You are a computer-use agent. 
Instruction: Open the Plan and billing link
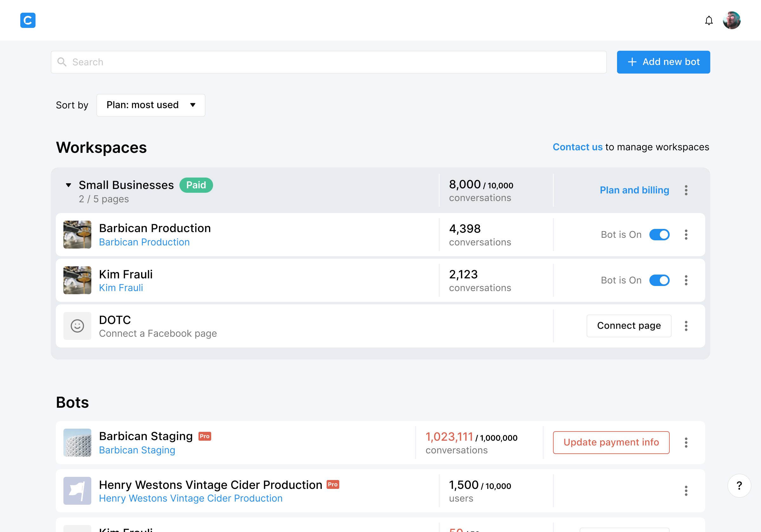click(x=634, y=190)
